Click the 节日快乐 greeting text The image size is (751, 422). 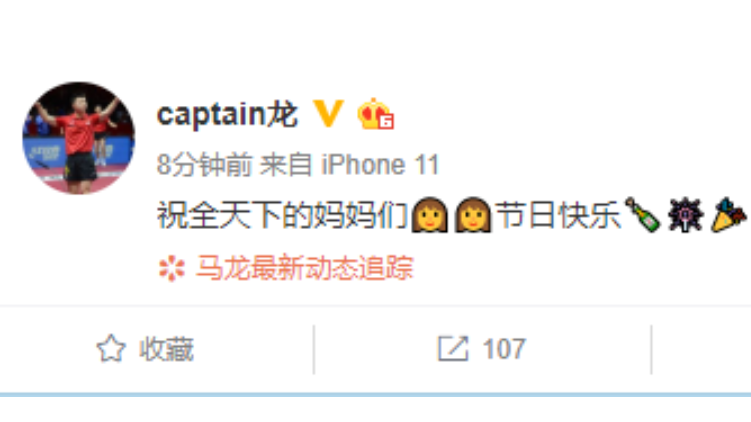(x=558, y=215)
